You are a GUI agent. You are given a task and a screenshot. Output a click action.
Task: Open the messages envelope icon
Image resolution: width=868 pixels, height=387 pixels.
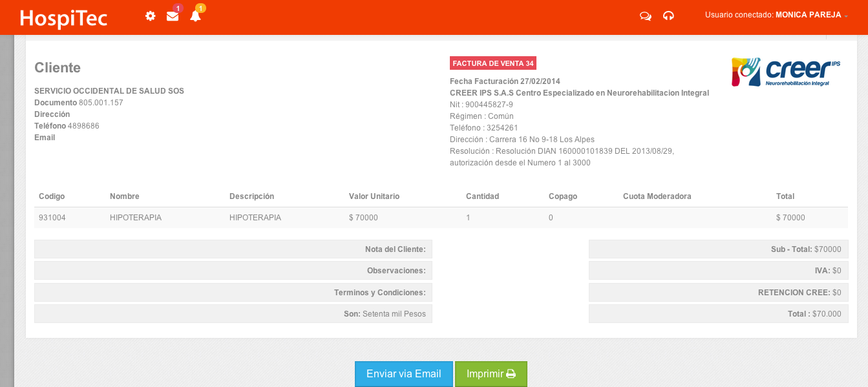click(173, 17)
